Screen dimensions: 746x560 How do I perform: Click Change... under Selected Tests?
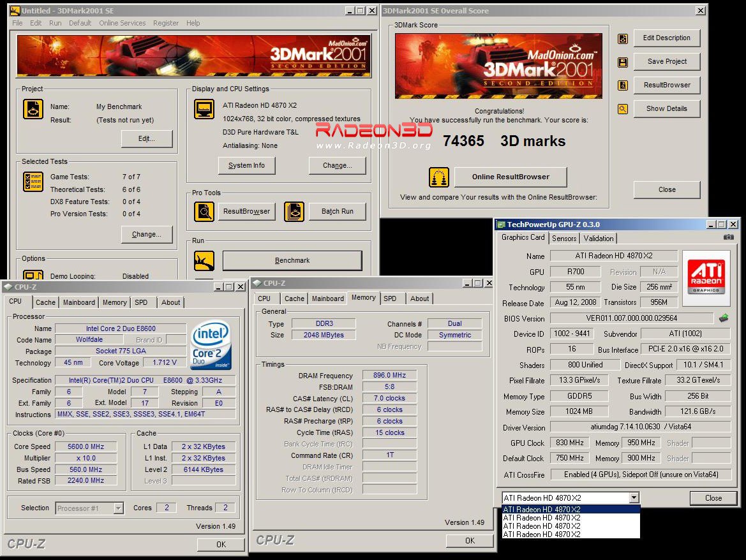click(x=147, y=234)
